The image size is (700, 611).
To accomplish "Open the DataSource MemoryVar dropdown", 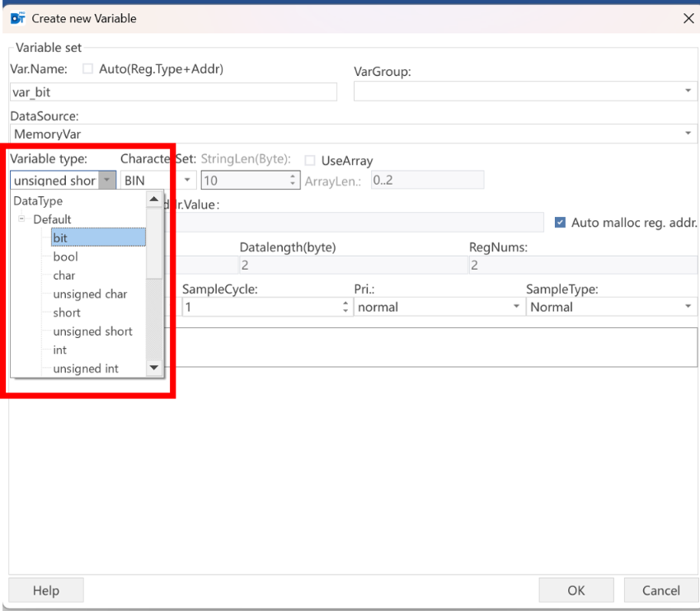I will [688, 134].
